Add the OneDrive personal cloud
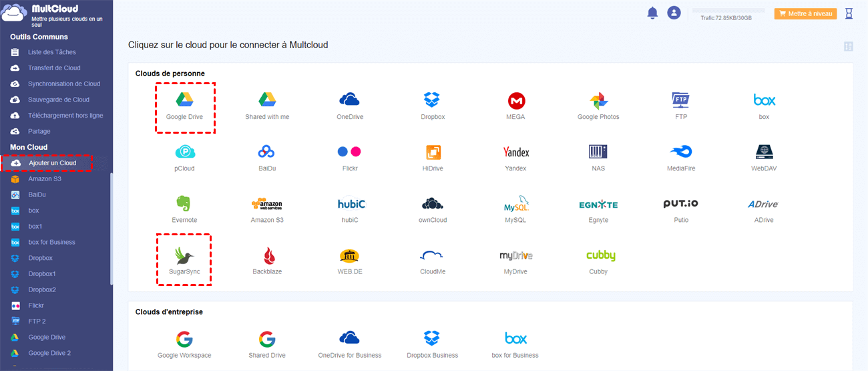The height and width of the screenshot is (371, 868). click(350, 100)
